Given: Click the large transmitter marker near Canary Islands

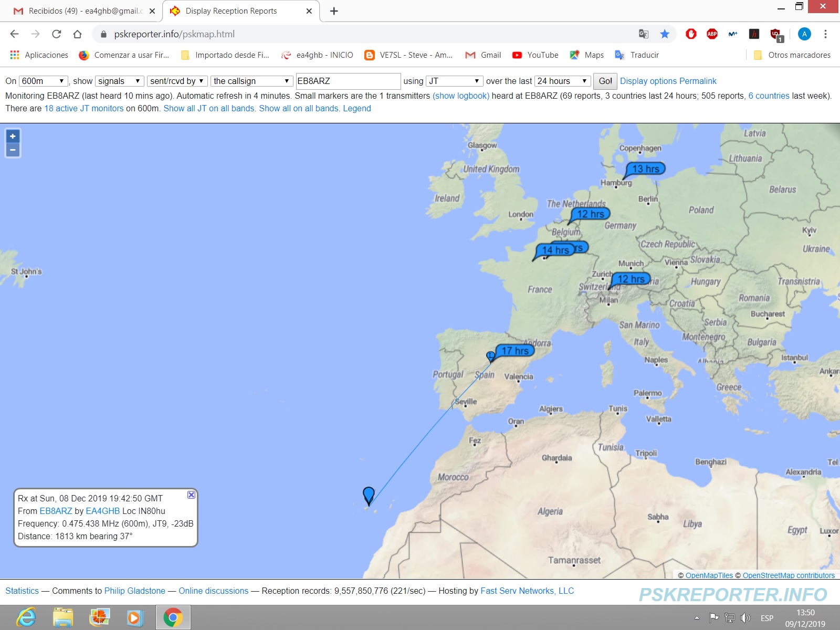Looking at the screenshot, I should click(x=369, y=496).
